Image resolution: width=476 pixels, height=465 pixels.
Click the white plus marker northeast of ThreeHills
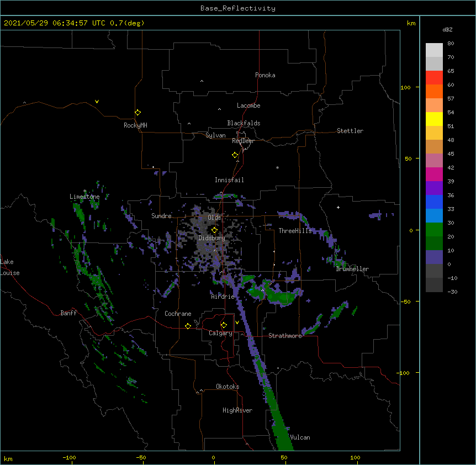(338, 207)
